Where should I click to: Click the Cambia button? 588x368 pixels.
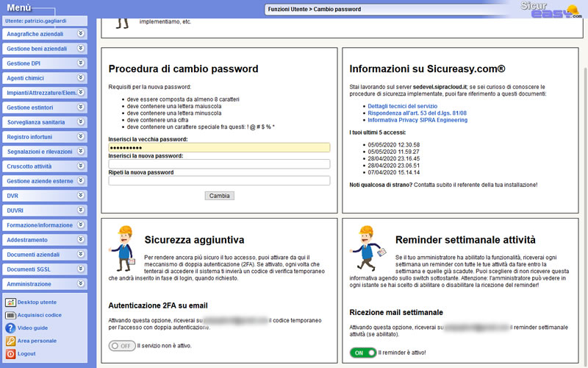[219, 196]
